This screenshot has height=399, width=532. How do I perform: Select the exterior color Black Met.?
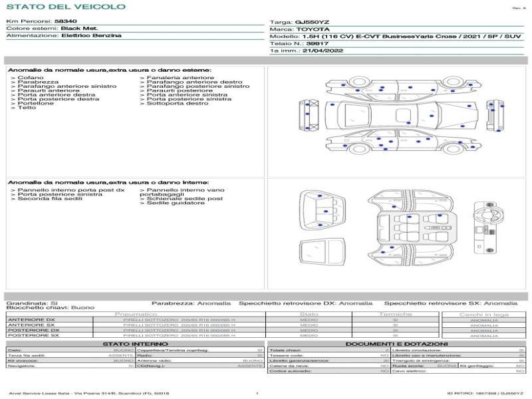[79, 29]
